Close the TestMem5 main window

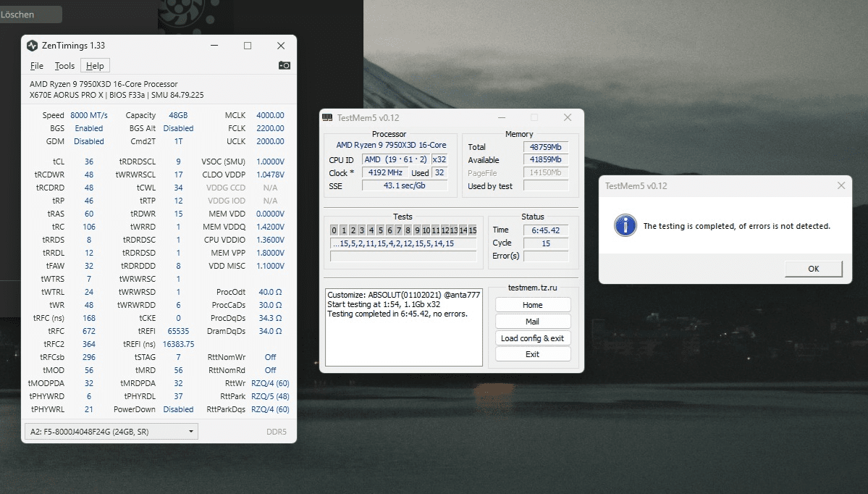pos(568,117)
